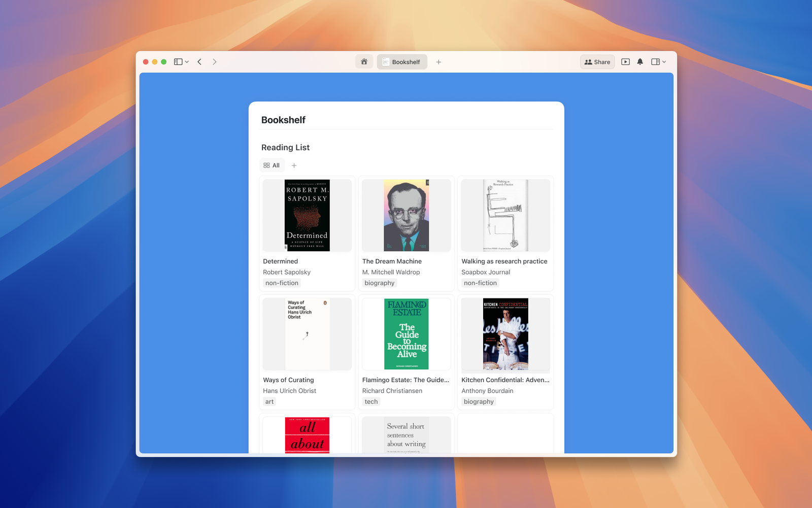The height and width of the screenshot is (508, 812).
Task: Select author "M. Mitchell Waldrop"
Action: coord(391,273)
